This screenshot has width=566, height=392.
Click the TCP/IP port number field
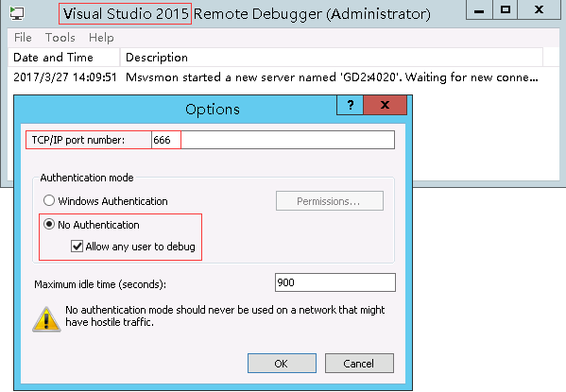point(273,140)
